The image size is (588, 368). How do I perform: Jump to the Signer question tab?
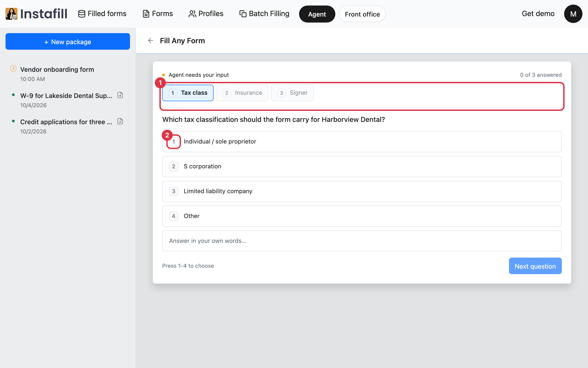click(x=292, y=93)
